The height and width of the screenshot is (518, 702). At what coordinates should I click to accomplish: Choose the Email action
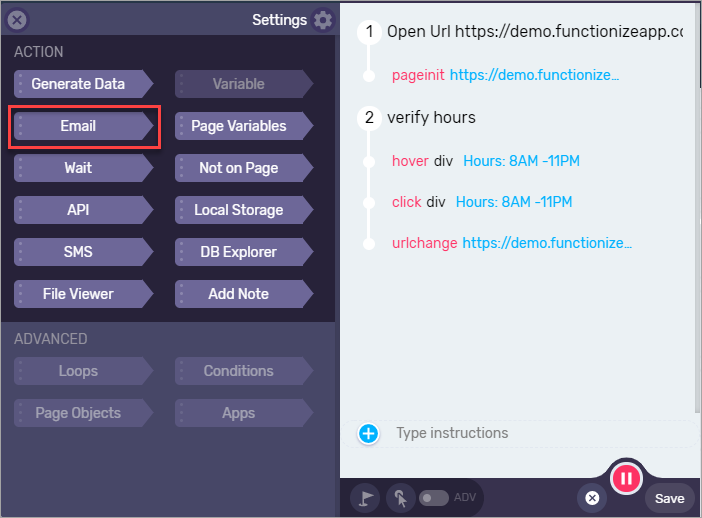[x=84, y=126]
